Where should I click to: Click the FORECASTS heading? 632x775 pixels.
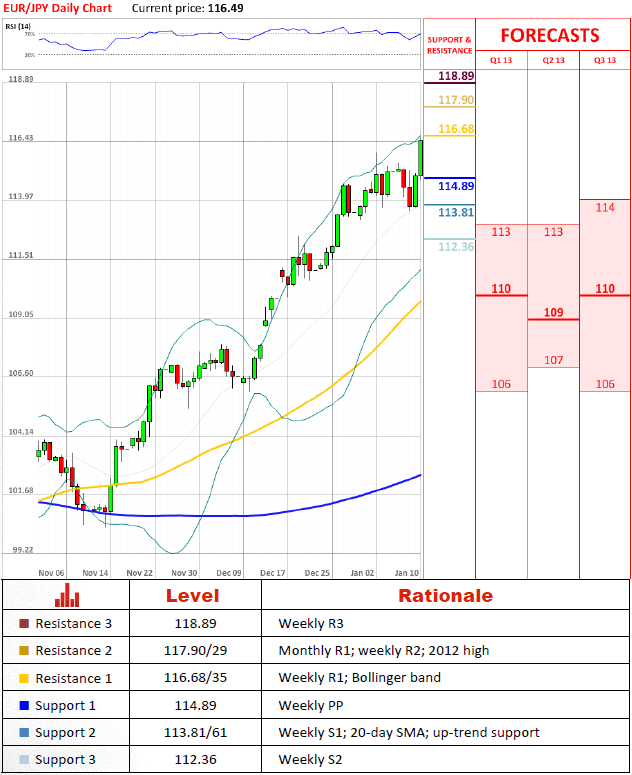pos(550,36)
